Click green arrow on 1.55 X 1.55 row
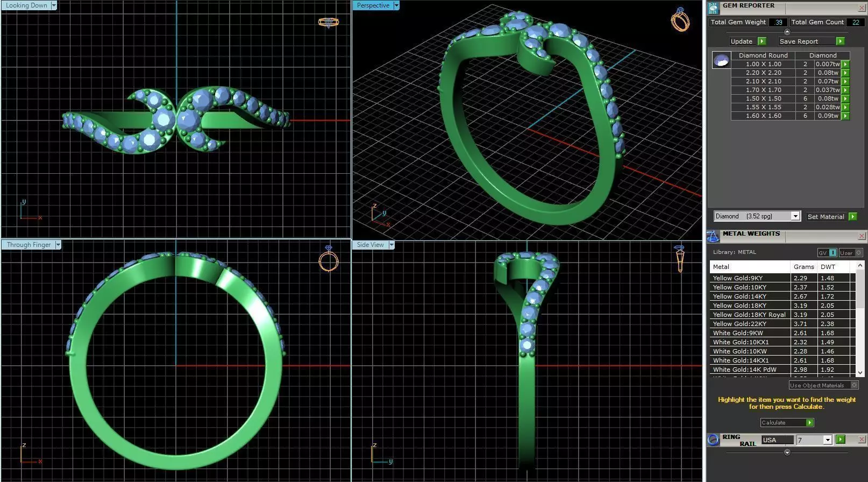 click(x=845, y=107)
